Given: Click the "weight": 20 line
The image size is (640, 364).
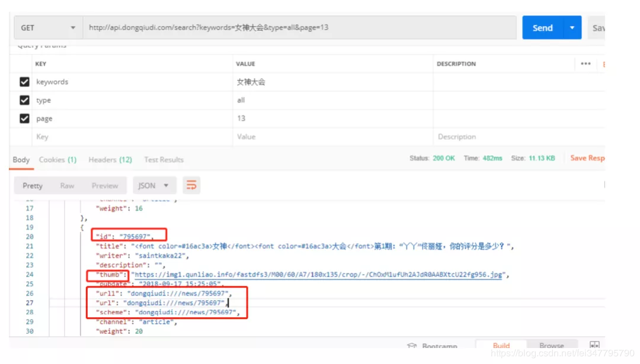Looking at the screenshot, I should [119, 331].
